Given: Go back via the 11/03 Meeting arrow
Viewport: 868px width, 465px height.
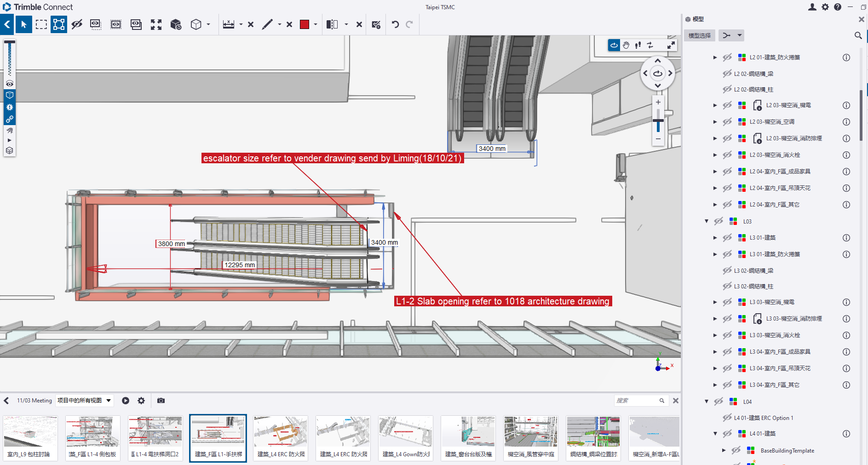Looking at the screenshot, I should click(x=6, y=401).
